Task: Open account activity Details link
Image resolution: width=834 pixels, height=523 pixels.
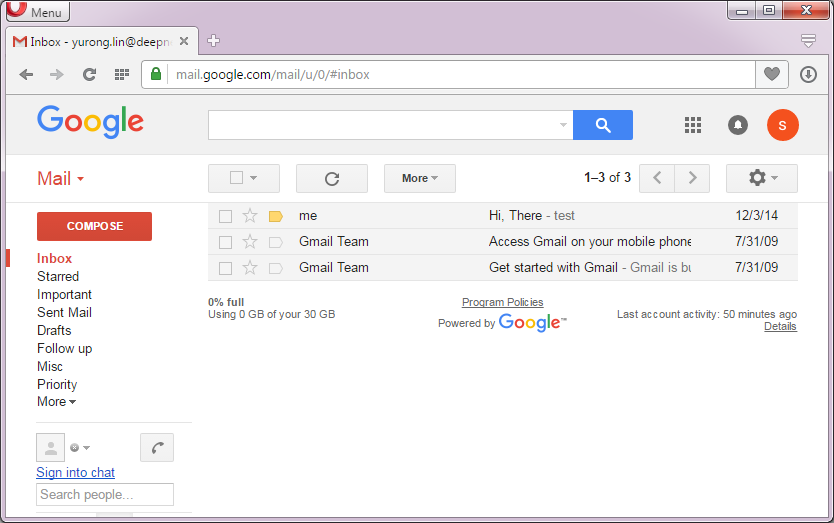Action: [x=780, y=327]
